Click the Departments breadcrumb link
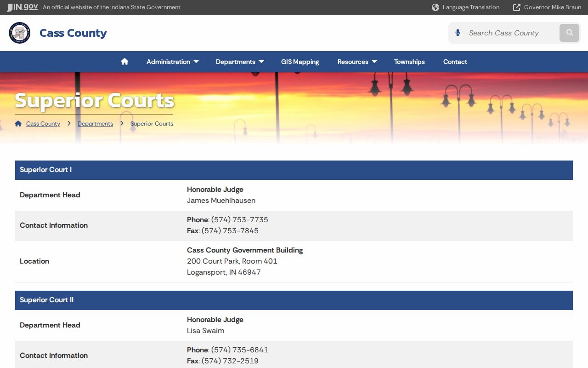588x368 pixels. tap(95, 124)
